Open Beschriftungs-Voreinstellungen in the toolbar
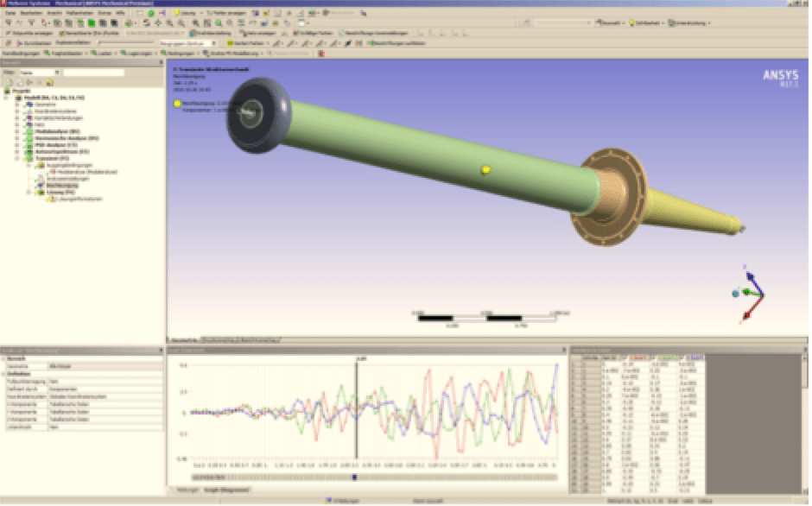 pyautogui.click(x=373, y=33)
